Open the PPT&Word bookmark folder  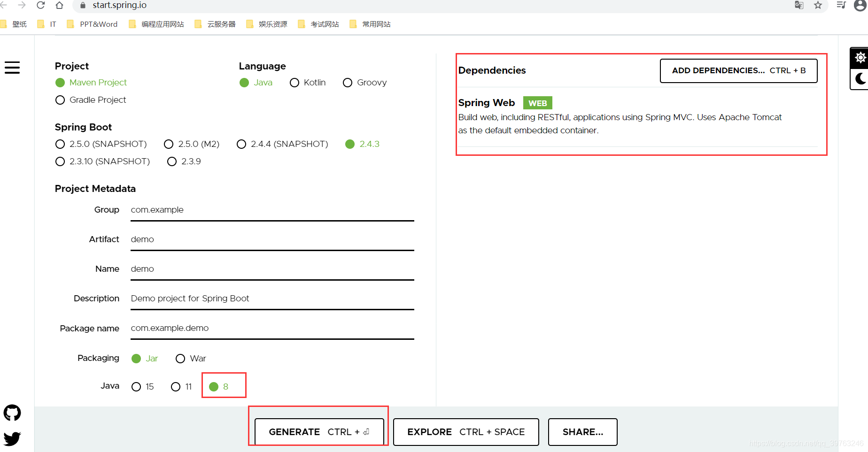coord(93,24)
